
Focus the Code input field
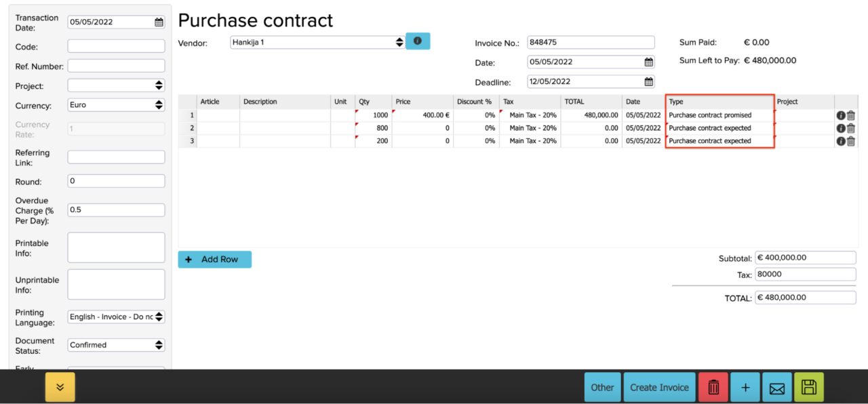(x=116, y=46)
